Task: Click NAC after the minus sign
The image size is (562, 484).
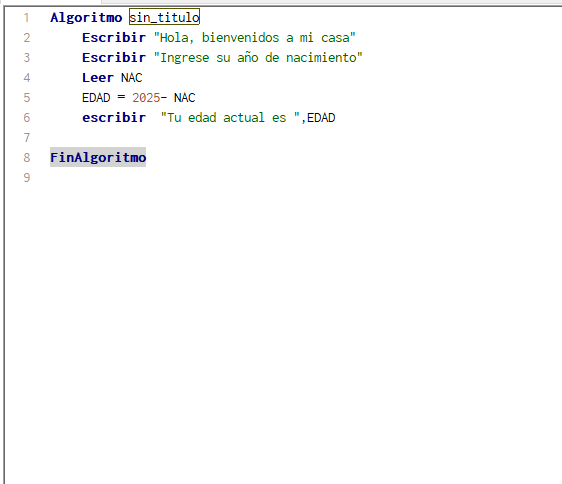Action: [185, 98]
